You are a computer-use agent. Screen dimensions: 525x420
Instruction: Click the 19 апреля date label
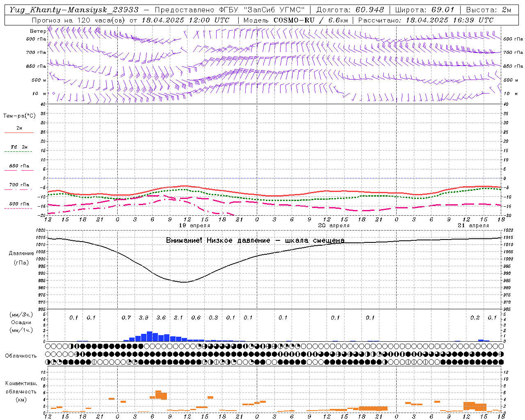tap(194, 226)
